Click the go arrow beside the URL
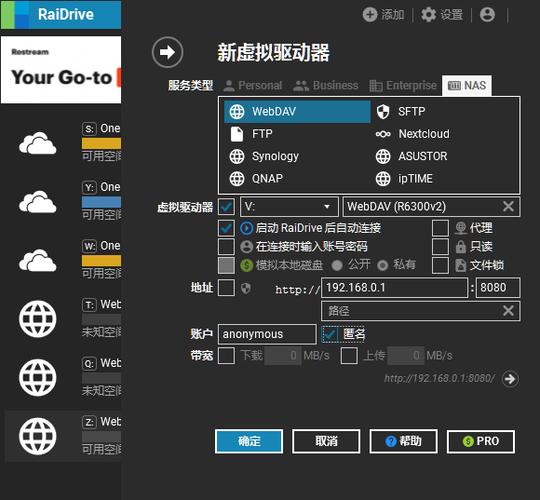 point(510,379)
